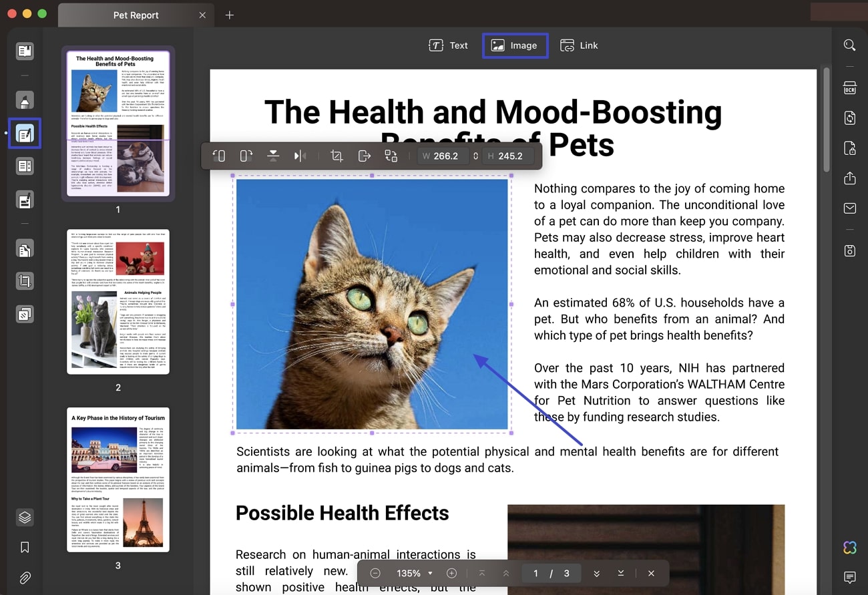The image size is (868, 595).
Task: Flip the selected image horizontally
Action: point(299,155)
